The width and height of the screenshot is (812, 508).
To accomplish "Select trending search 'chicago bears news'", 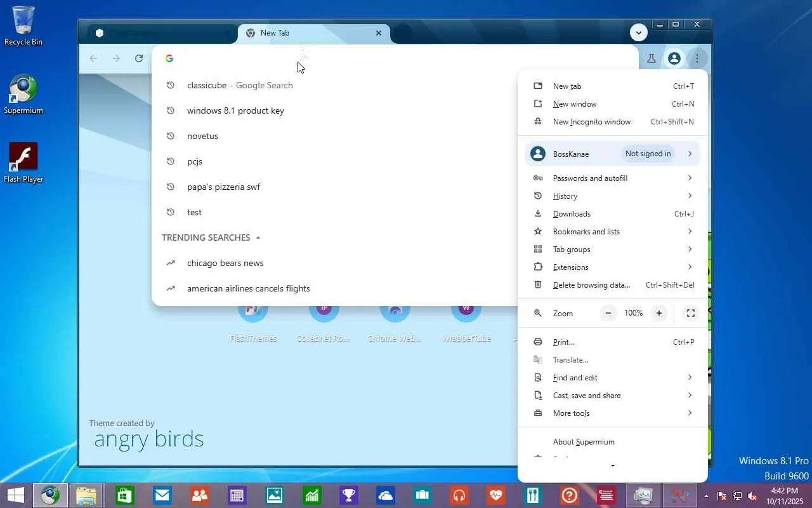I will pyautogui.click(x=333, y=263).
